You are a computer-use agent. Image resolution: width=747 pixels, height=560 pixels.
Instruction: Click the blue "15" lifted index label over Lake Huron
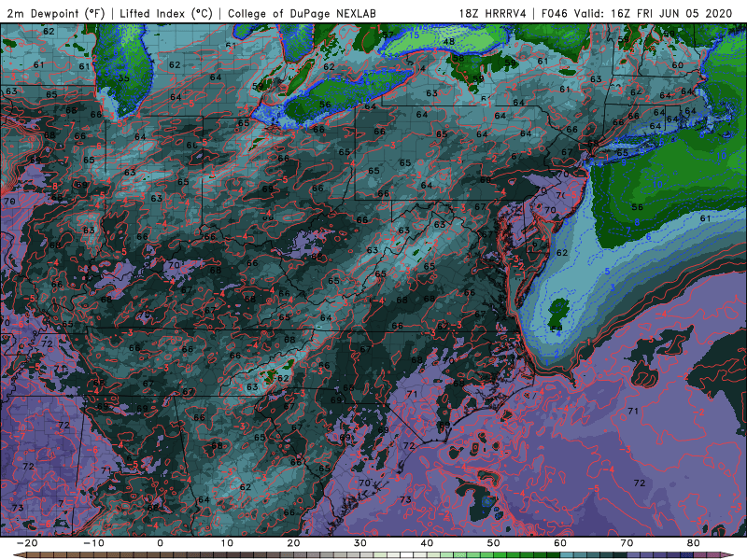[414, 35]
